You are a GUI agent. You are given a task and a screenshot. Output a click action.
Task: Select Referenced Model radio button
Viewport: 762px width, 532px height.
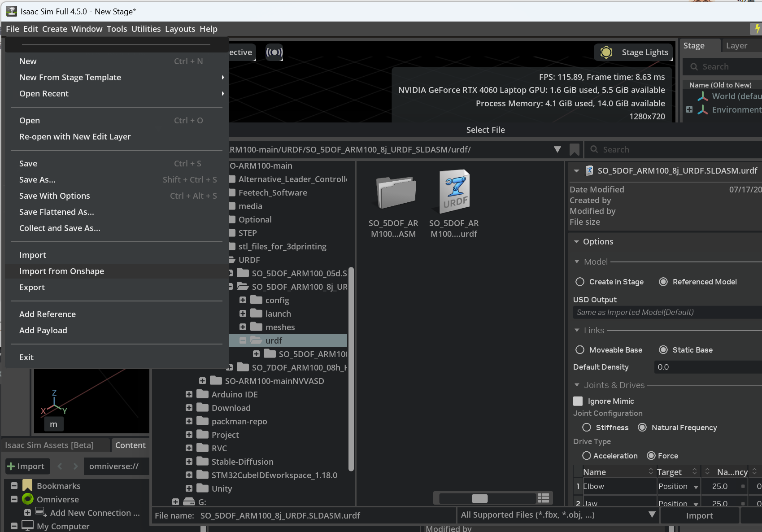pos(663,282)
